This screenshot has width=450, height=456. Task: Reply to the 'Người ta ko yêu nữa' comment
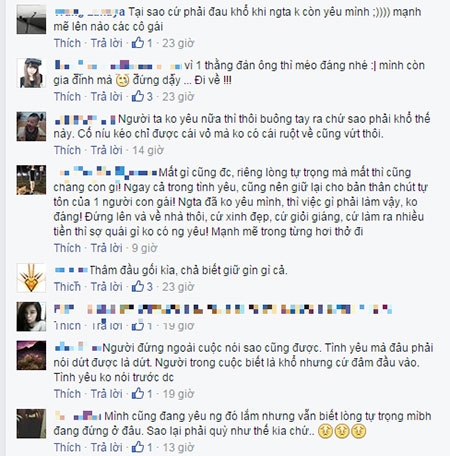pos(107,150)
